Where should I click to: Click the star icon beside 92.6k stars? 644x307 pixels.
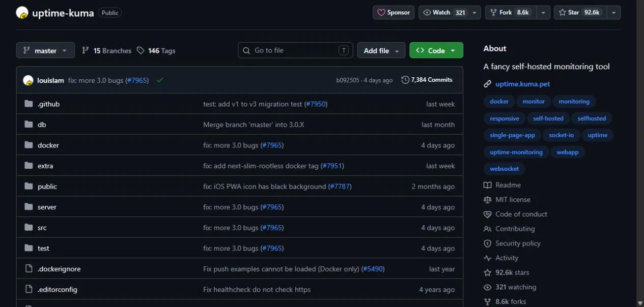tap(487, 273)
